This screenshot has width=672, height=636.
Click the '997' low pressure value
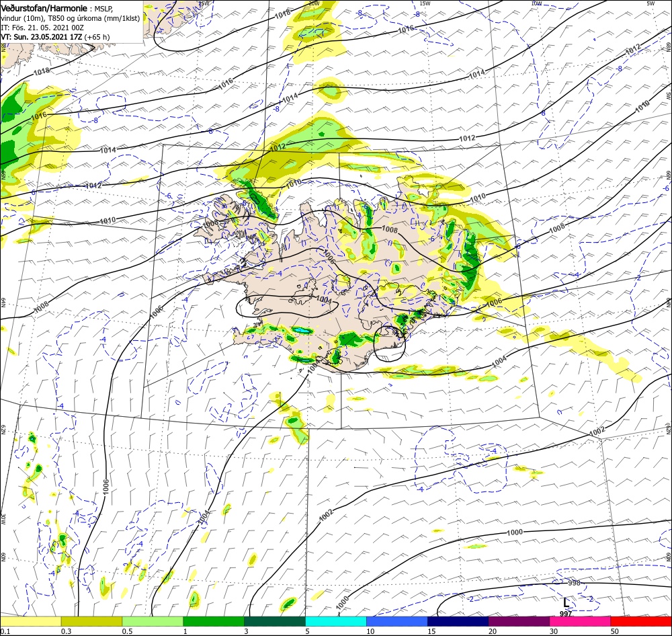[566, 614]
